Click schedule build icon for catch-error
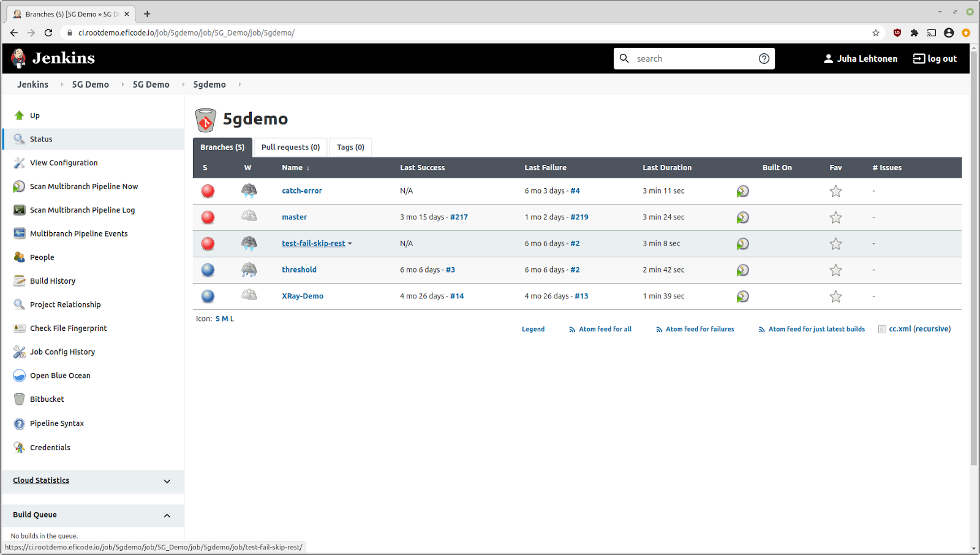The image size is (980, 555). coord(742,191)
